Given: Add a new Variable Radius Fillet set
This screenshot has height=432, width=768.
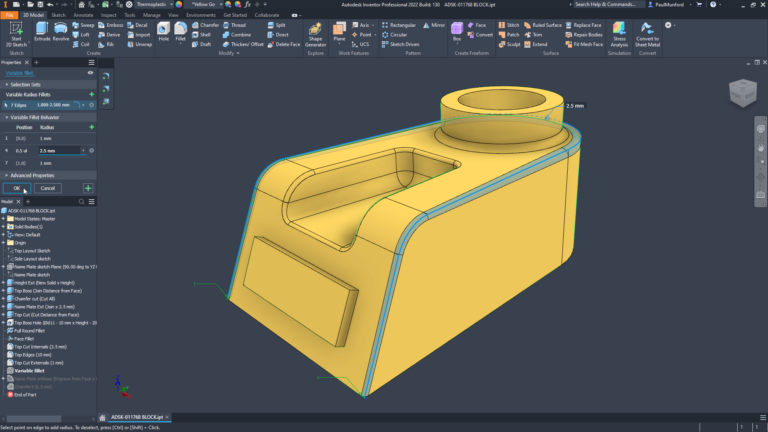Looking at the screenshot, I should pyautogui.click(x=92, y=95).
